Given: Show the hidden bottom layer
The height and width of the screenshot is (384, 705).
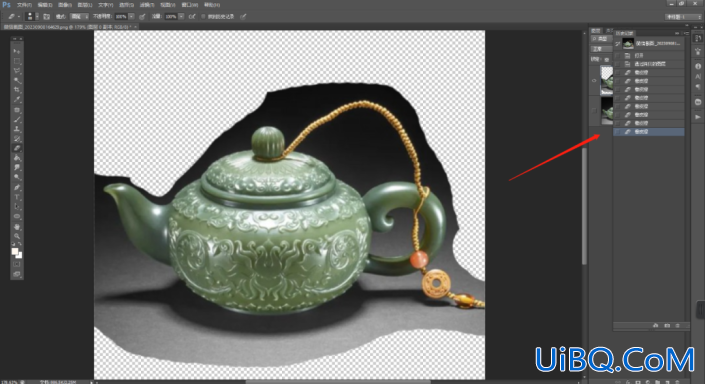Looking at the screenshot, I should (594, 110).
